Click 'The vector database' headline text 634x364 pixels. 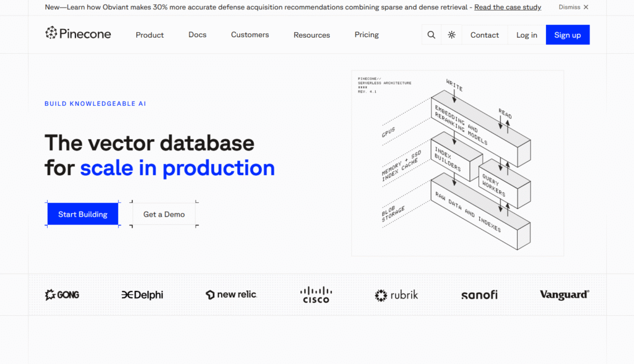150,143
